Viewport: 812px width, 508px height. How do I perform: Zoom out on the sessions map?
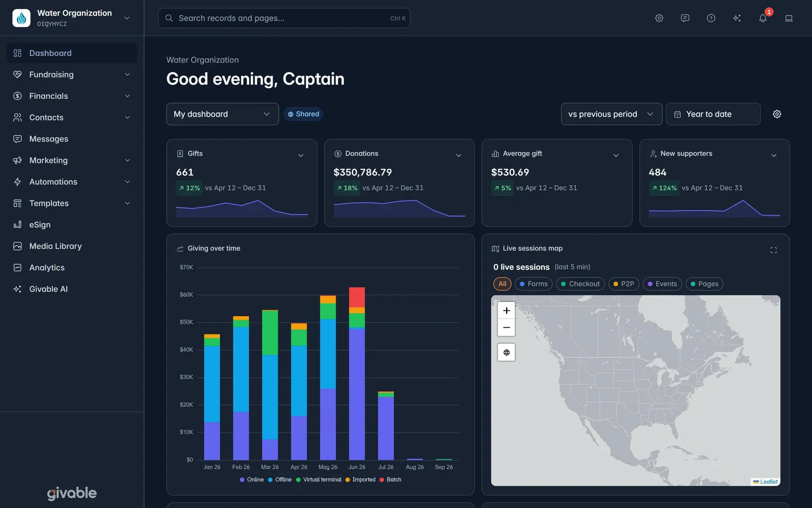click(x=507, y=327)
